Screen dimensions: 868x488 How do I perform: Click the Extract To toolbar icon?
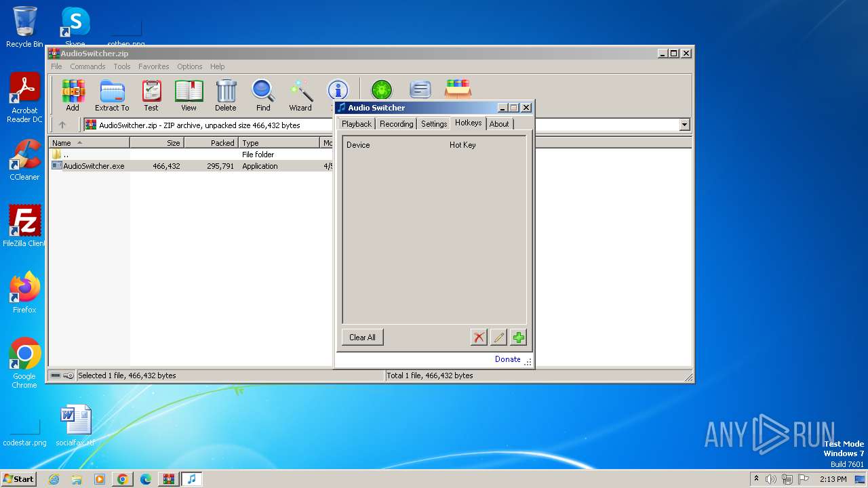(112, 96)
